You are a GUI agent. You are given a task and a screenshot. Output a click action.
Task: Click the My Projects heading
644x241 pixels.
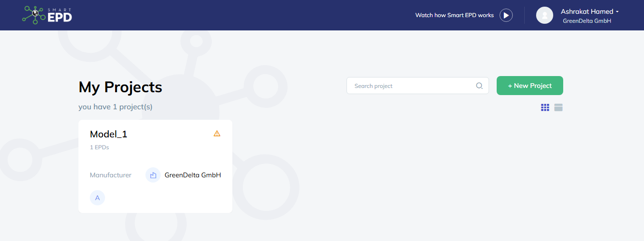pos(120,87)
